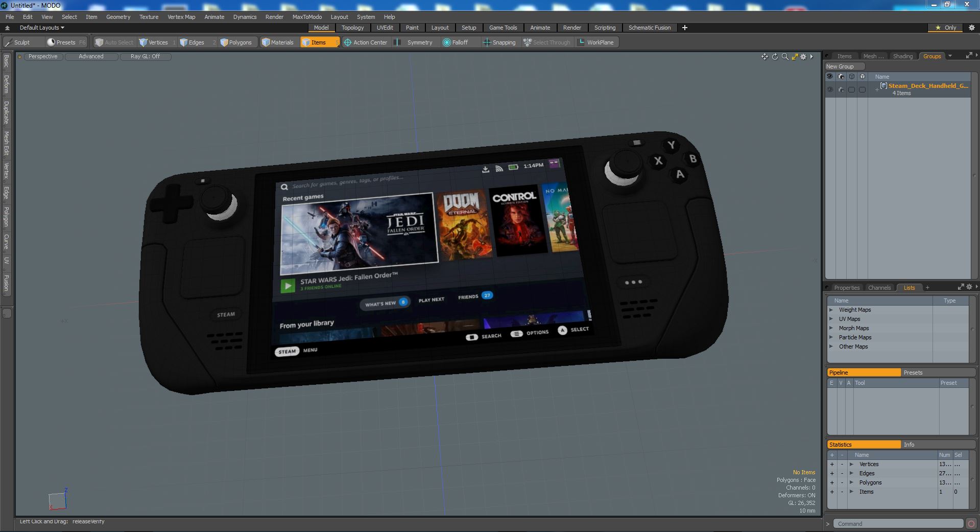Expand the Lists panel to full size
The image size is (980, 532).
[961, 287]
